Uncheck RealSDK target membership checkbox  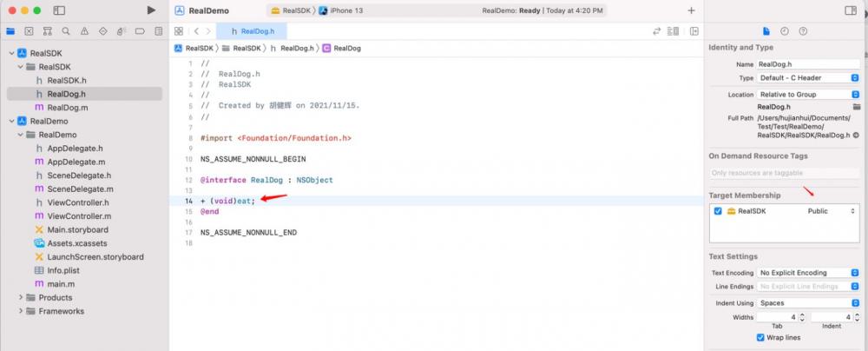718,211
